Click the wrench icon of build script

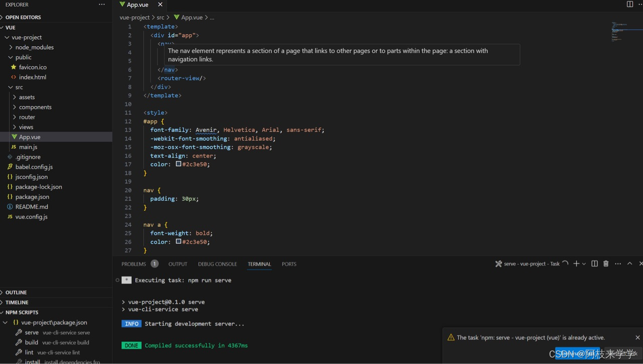point(19,342)
